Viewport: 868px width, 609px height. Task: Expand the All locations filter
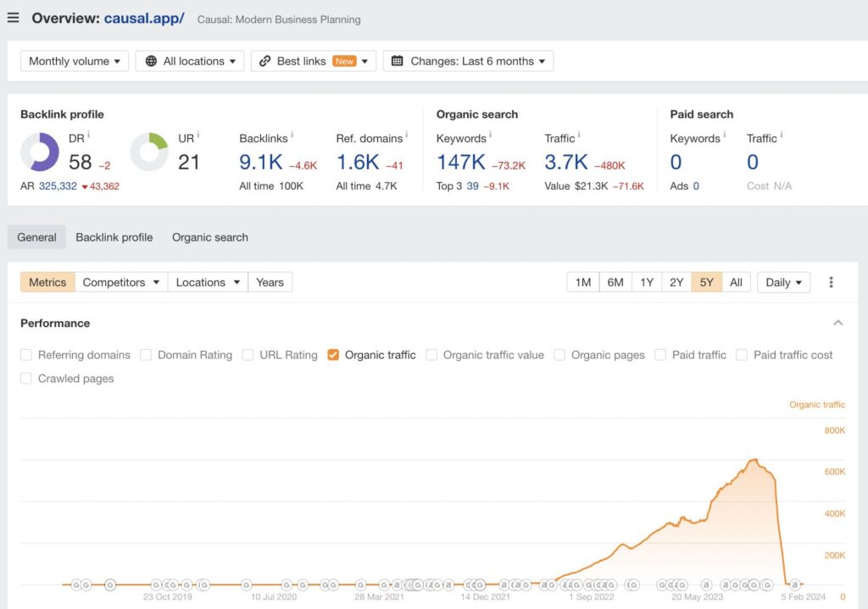click(x=190, y=61)
